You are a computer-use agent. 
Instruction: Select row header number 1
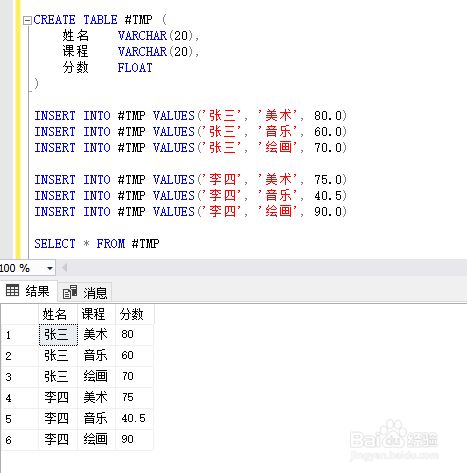[20, 335]
